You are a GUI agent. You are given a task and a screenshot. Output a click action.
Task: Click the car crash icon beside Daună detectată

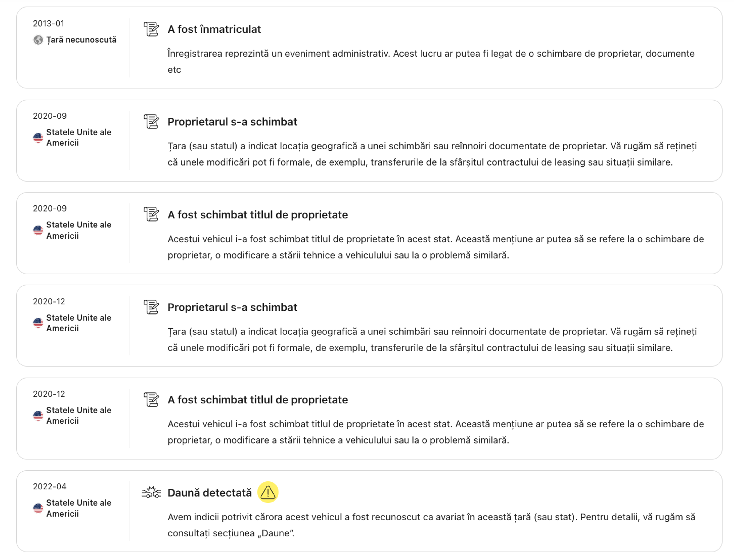pos(151,492)
